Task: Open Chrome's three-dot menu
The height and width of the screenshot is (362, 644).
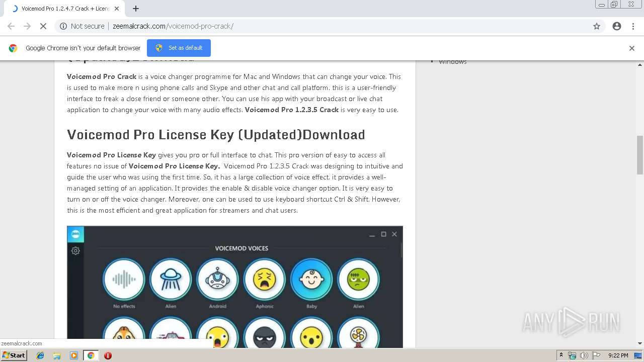Action: click(x=633, y=26)
